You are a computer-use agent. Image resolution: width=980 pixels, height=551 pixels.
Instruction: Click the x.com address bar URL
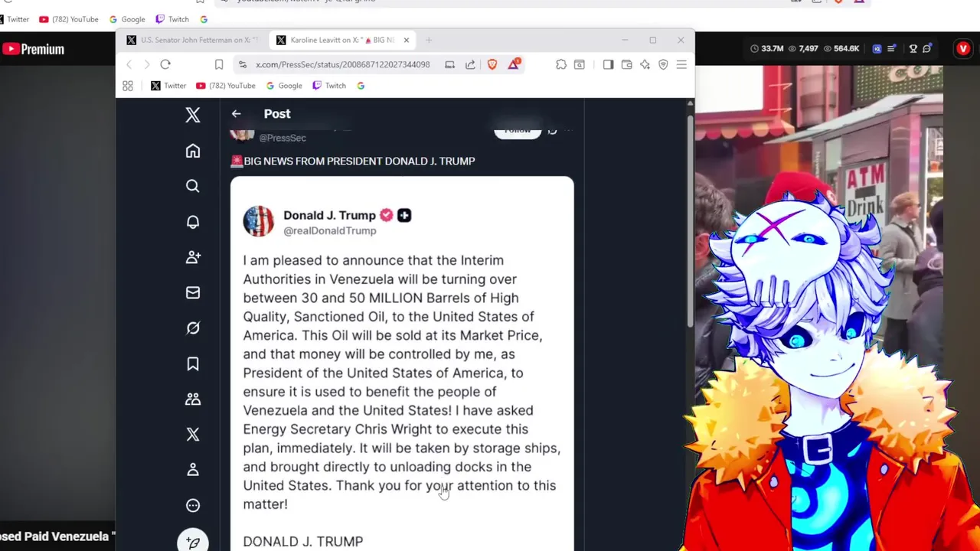[x=342, y=64]
